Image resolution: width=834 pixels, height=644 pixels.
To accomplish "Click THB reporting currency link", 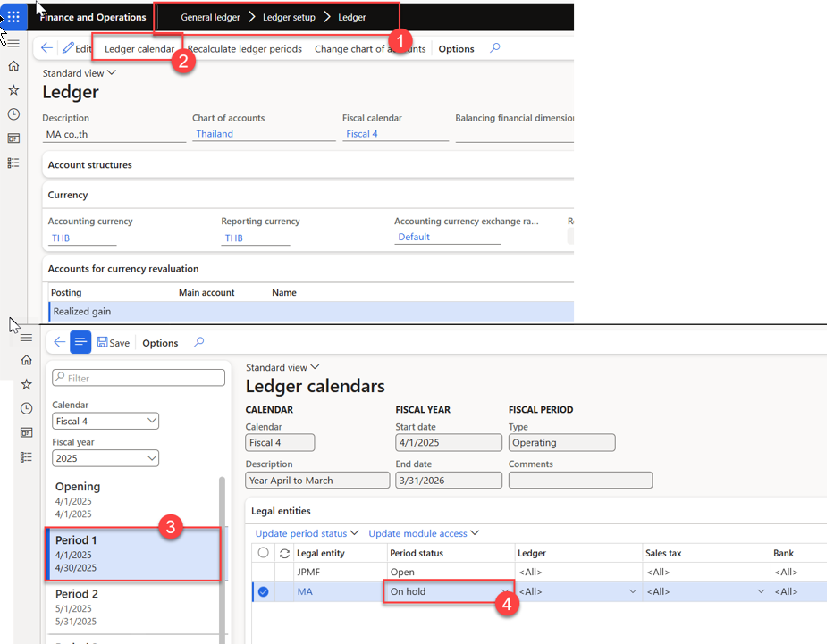I will point(233,238).
